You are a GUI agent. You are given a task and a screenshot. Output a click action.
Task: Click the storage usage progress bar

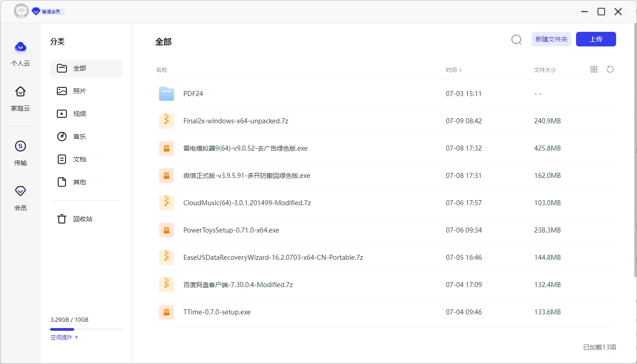[x=86, y=329]
